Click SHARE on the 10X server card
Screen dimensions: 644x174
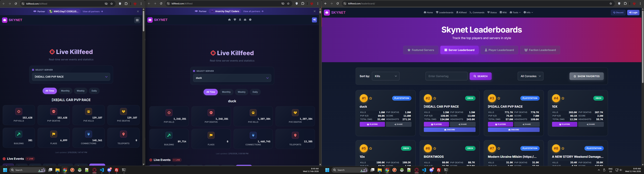tap(591, 124)
